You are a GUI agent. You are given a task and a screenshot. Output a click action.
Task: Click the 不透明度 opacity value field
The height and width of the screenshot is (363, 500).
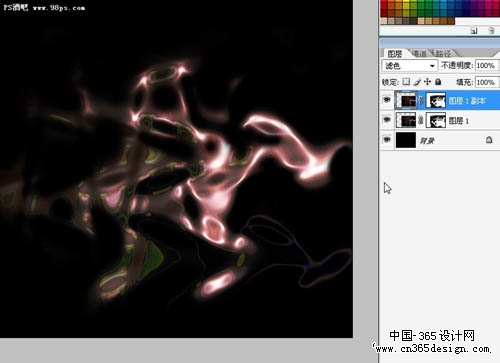[486, 65]
